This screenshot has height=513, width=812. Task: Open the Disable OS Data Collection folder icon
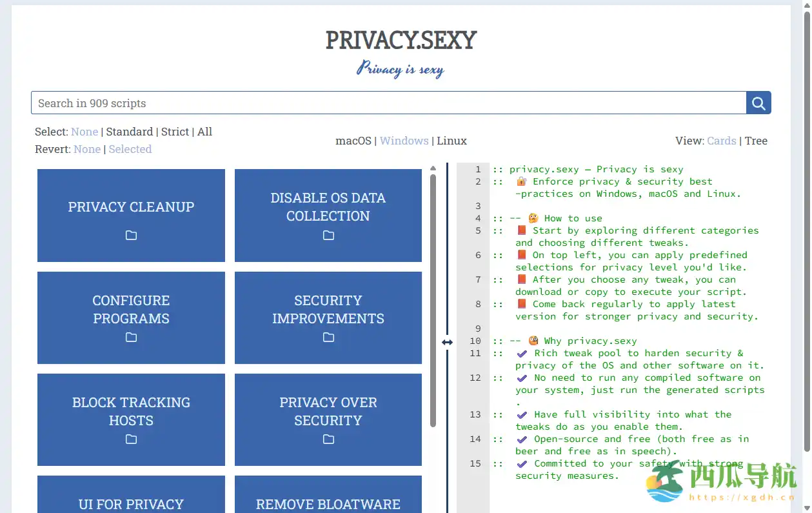tap(328, 236)
